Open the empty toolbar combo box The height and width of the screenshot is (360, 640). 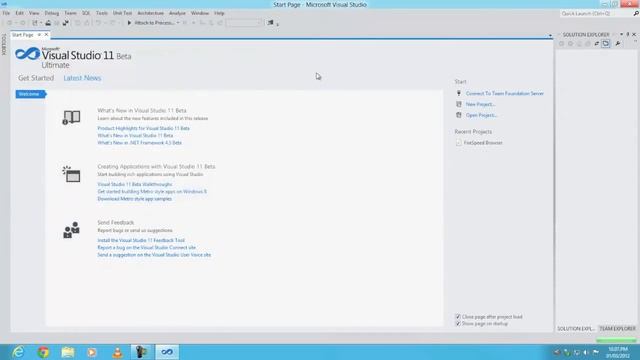(244, 23)
